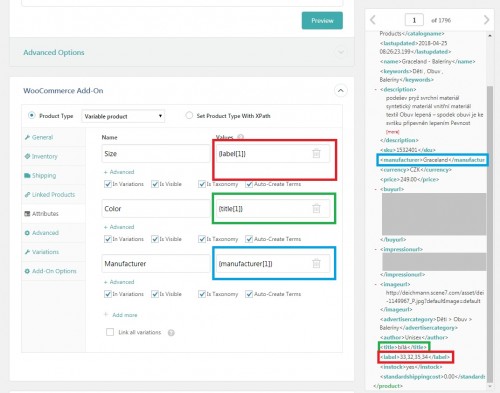Screen dimensions: 500x393
Task: Open the Advanced tab in sidebar
Action: tap(53, 233)
